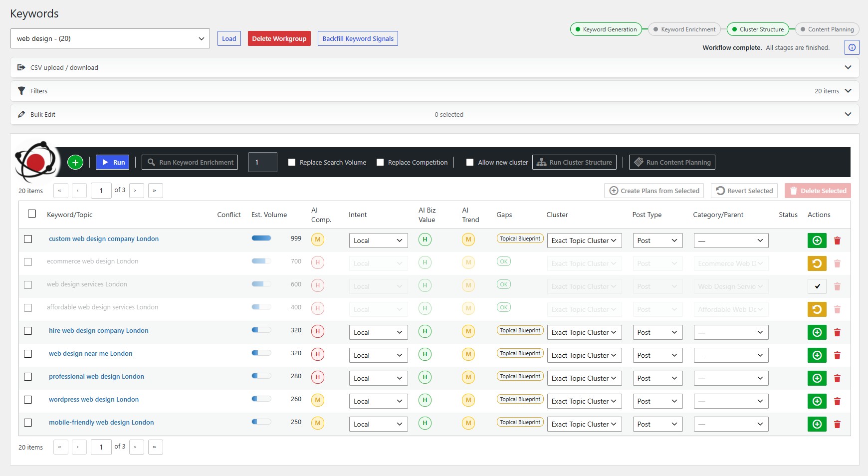Click the Create Plans from Selected button

[x=654, y=191]
